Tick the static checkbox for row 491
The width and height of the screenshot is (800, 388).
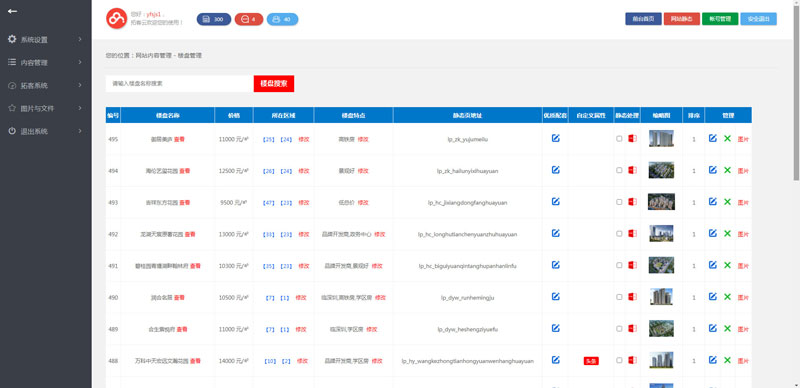tap(619, 265)
